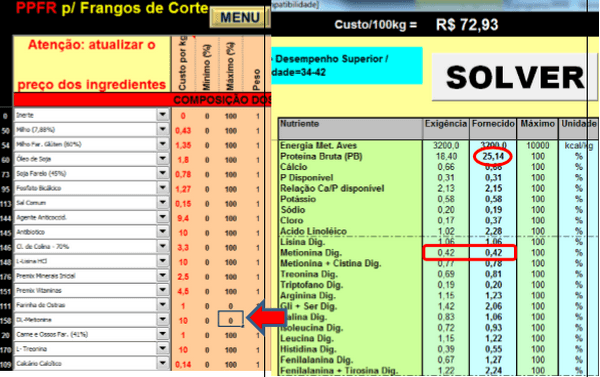Image resolution: width=600 pixels, height=377 pixels.
Task: Open the Calcário Calcítico dropdown arrow
Action: click(163, 363)
